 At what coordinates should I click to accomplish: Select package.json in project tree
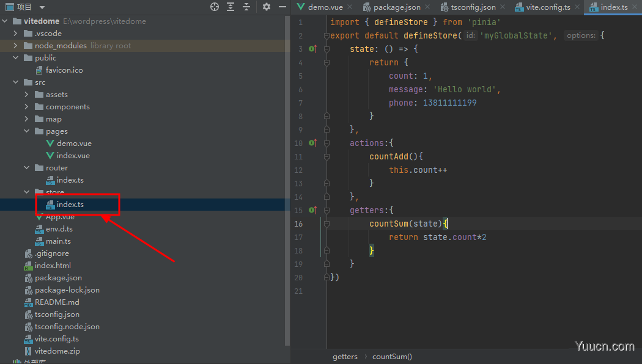pyautogui.click(x=53, y=278)
